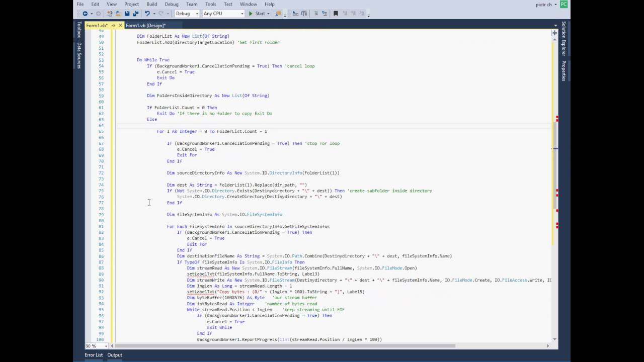Screen dimensions: 644x362
Task: Click the line 'Dim fileSystemInfo As System.IO.FileSystemInfo'
Action: [x=224, y=215]
